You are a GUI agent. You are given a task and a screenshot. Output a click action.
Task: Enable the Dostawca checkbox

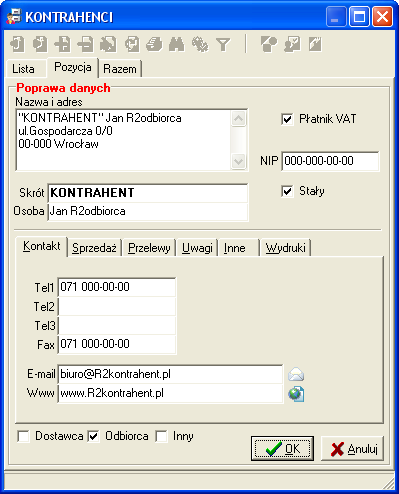coord(23,436)
